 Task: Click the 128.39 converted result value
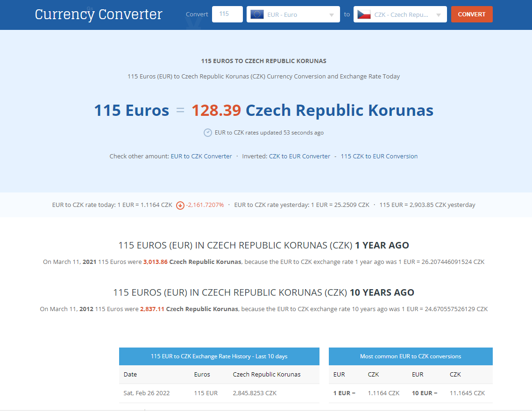point(216,111)
